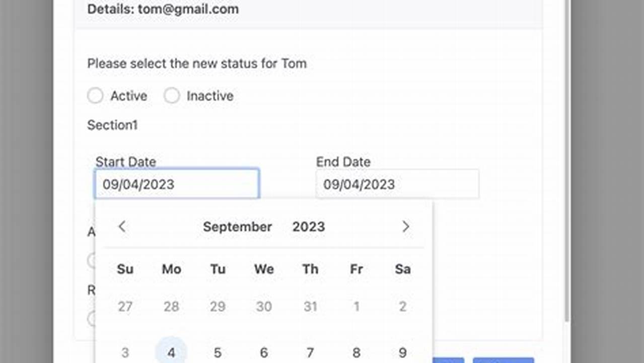The image size is (644, 363).
Task: Select the Inactive radio button
Action: pos(172,95)
